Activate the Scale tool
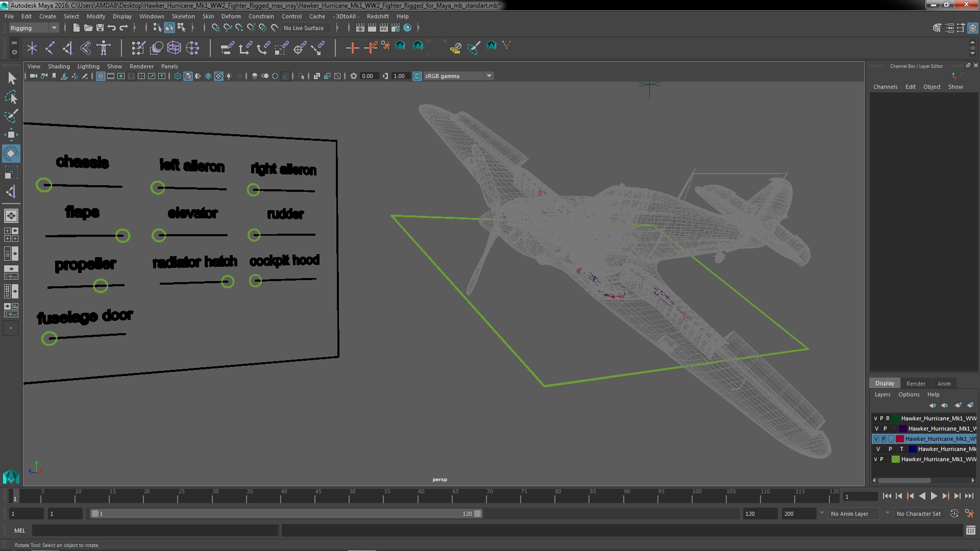The width and height of the screenshot is (980, 551). click(11, 172)
